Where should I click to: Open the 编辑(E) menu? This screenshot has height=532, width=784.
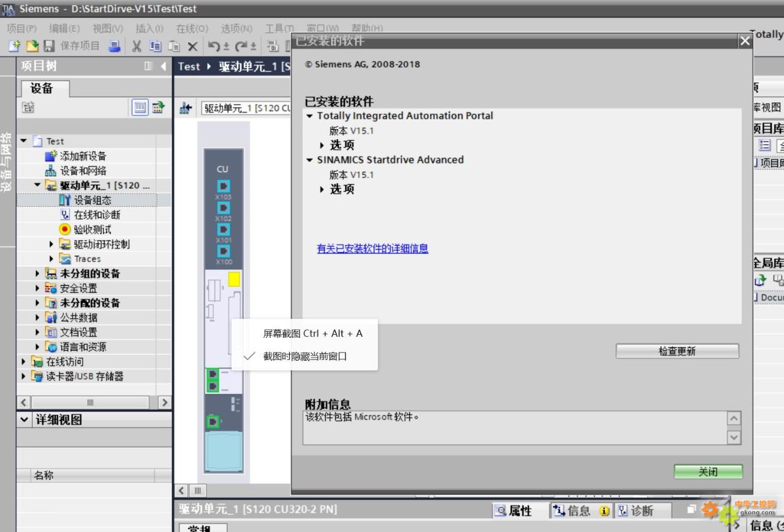[x=64, y=28]
